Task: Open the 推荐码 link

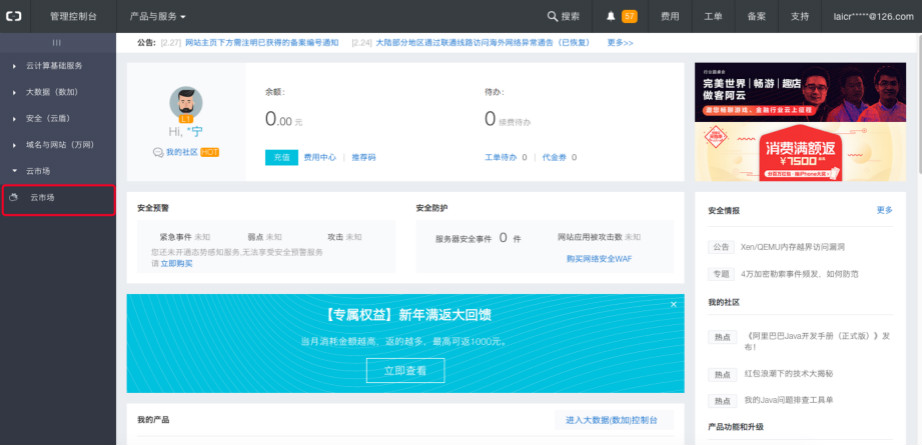Action: pyautogui.click(x=363, y=158)
